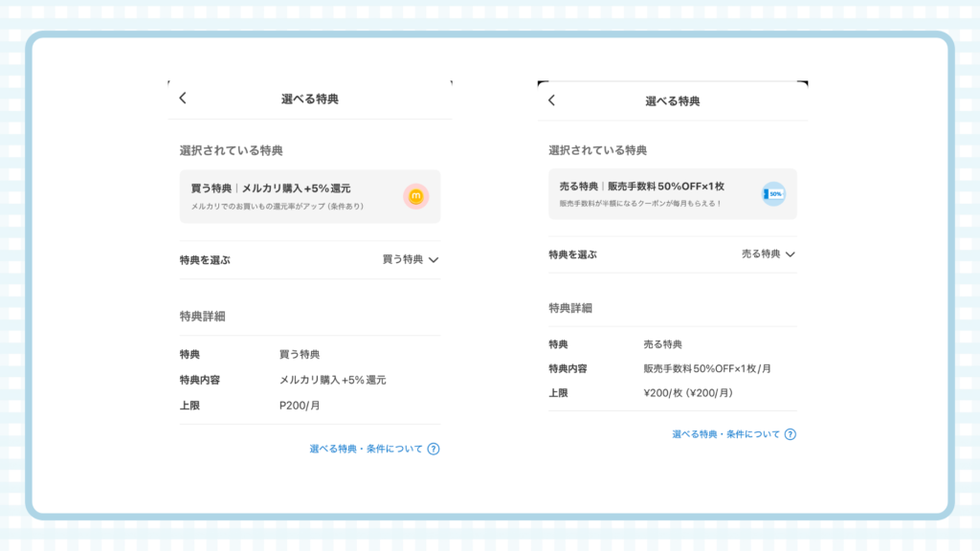
Task: Expand the chevron next to 買う特典 selector
Action: pyautogui.click(x=434, y=259)
